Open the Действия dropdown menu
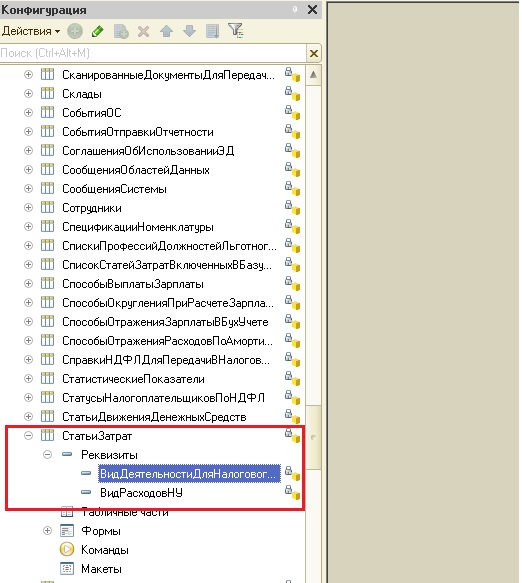The height and width of the screenshot is (583, 522). (31, 31)
